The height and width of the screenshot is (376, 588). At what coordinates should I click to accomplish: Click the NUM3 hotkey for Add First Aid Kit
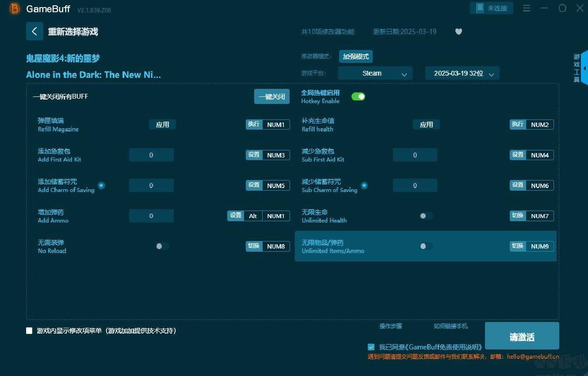(276, 155)
